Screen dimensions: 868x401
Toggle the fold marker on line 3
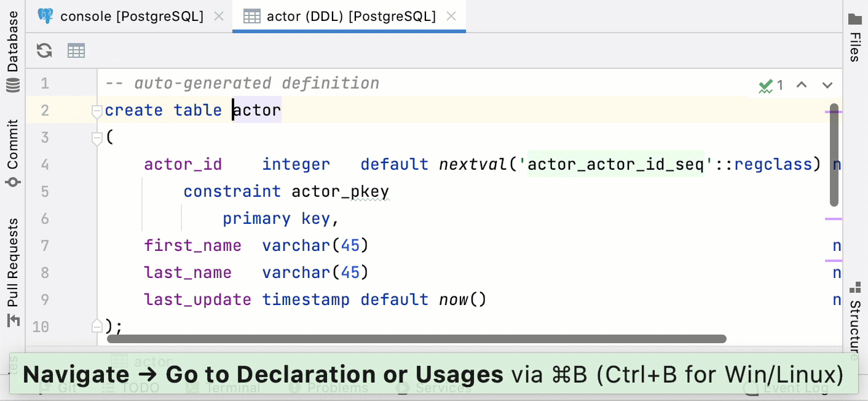click(x=97, y=139)
